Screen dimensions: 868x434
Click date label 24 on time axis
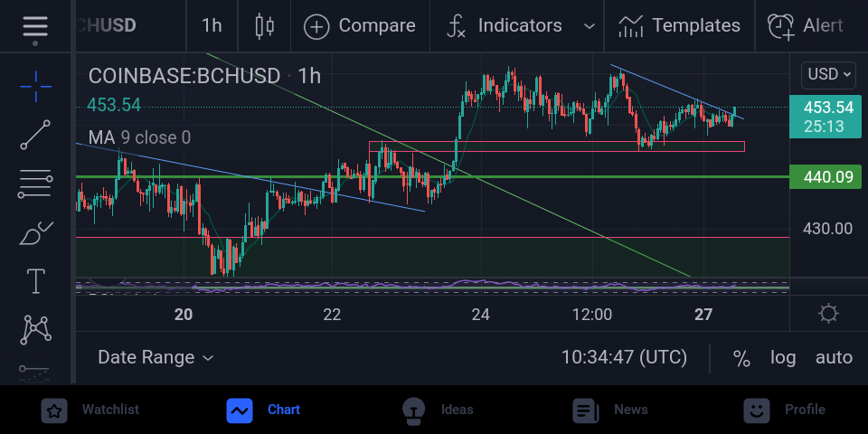(x=480, y=315)
